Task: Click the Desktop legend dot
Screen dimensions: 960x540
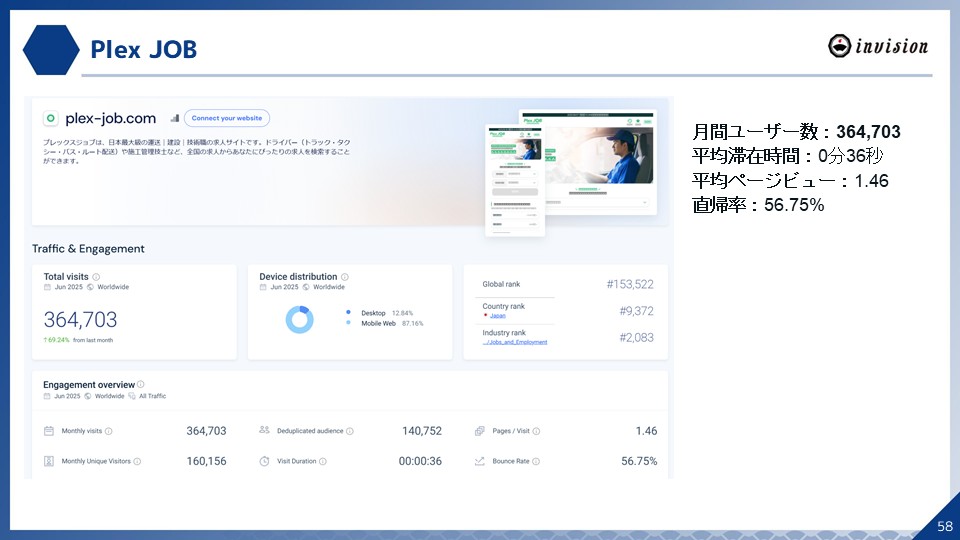Action: coord(348,312)
